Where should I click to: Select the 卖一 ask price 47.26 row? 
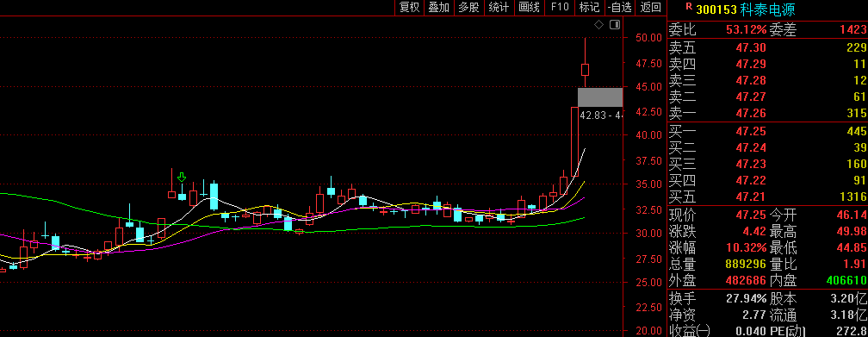(767, 113)
